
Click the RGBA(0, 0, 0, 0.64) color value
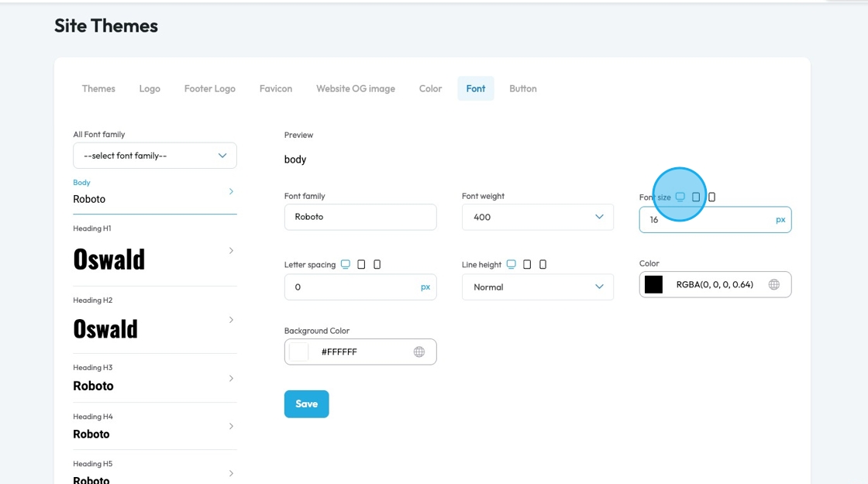coord(715,284)
